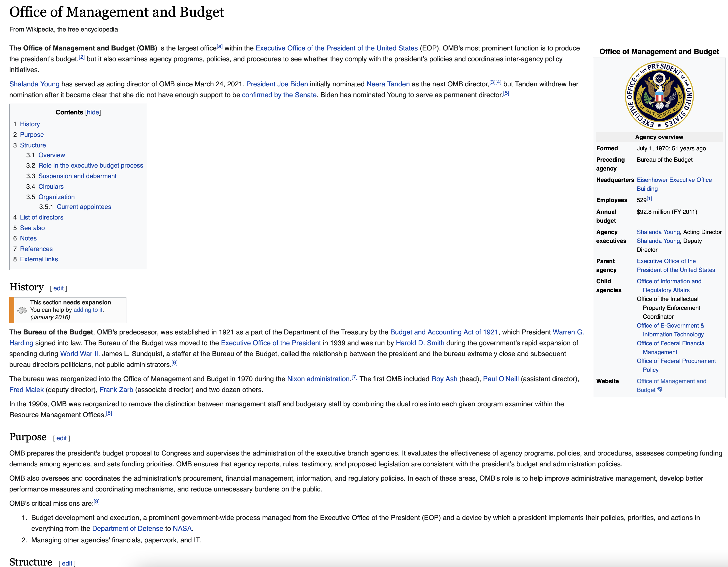Click the Bureau of the Budget preceding agency value
Screen dimensions: 728x567
point(664,160)
